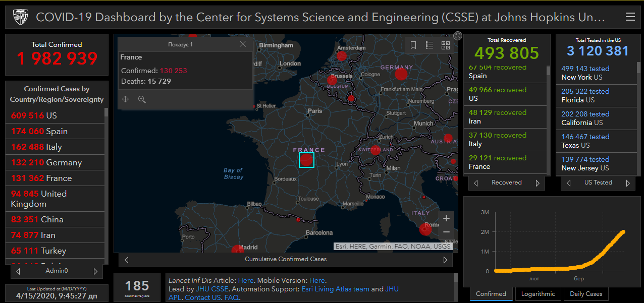
Task: Select Germany in confirmed cases list
Action: point(55,162)
